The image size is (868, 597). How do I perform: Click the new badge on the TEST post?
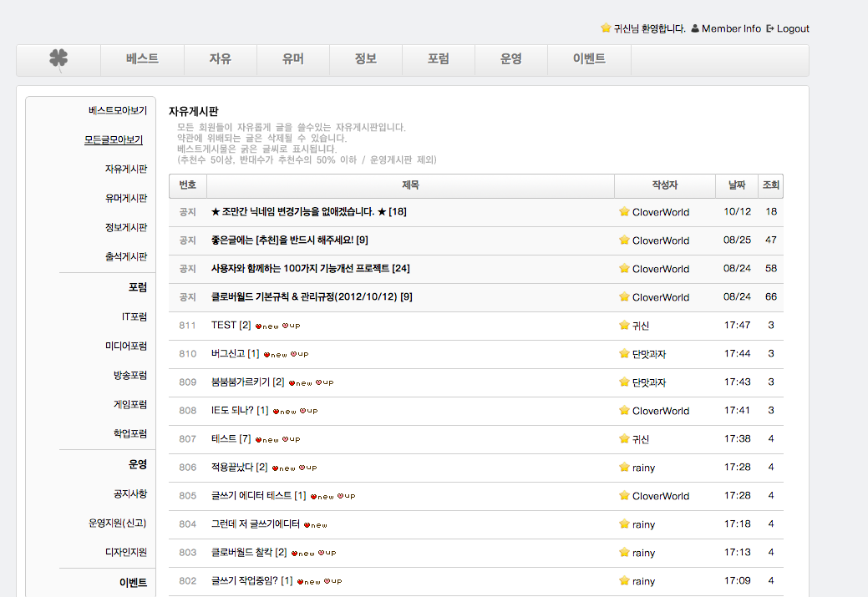click(266, 326)
